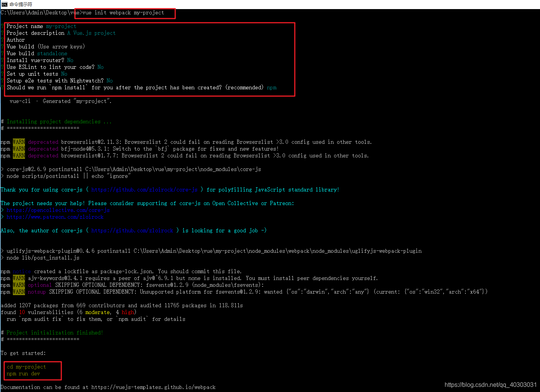Open the vuejs-templates.github.io/webpack documentation link
The image size is (540, 392).
(x=153, y=387)
